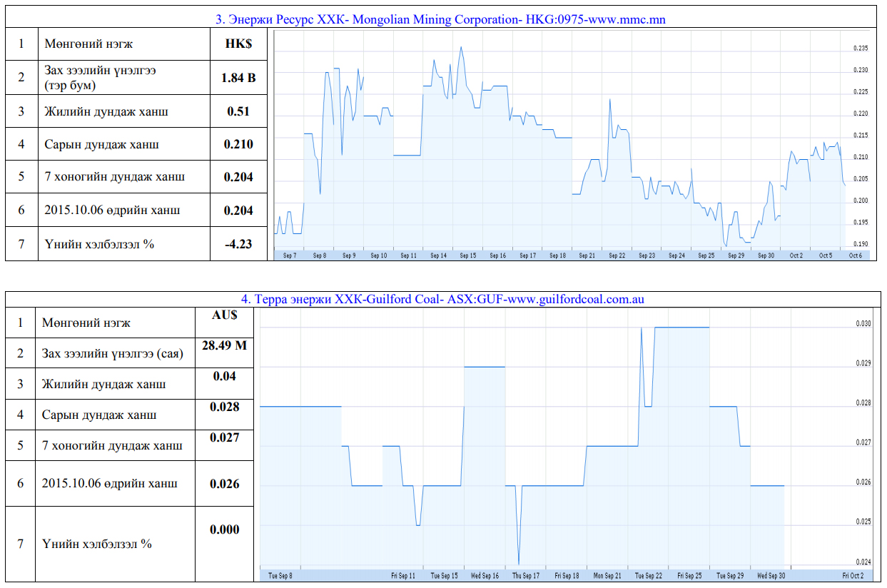Select the Thu Sep 17 marker on the Guilford chart
Viewport: 887px width, 588px height.
coord(526,576)
